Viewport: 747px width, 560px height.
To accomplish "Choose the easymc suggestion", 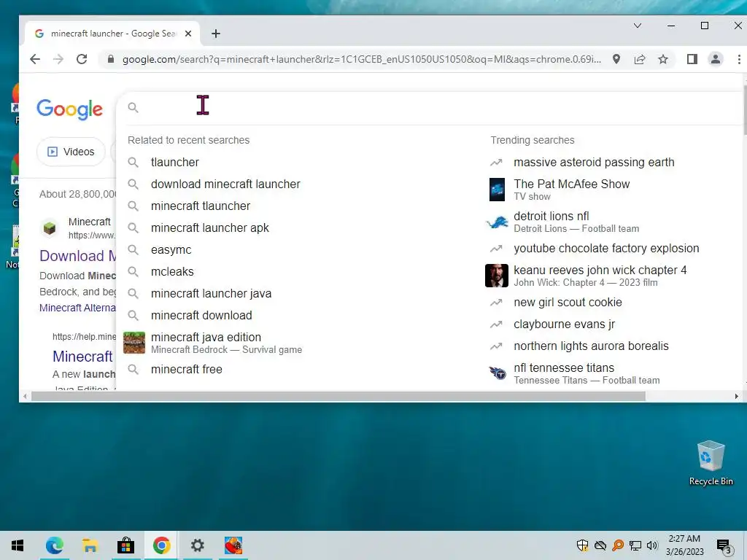I will [171, 250].
